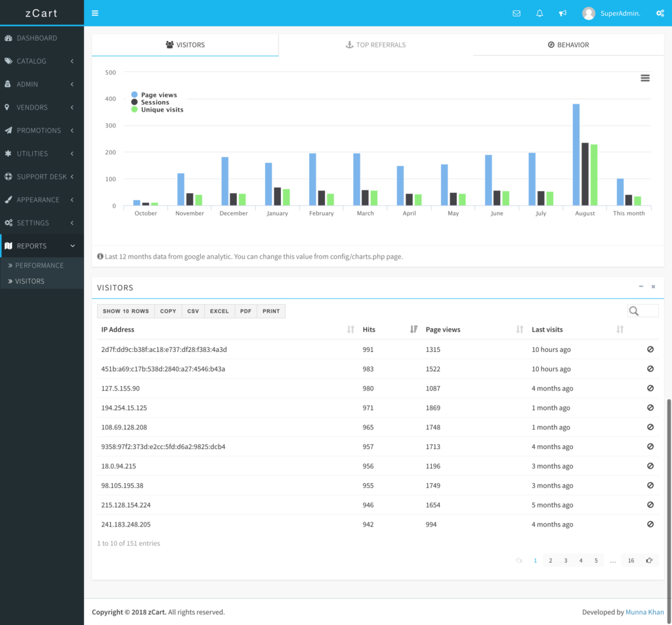Click the hamburger sidebar toggle icon
This screenshot has width=672, height=625.
click(95, 13)
